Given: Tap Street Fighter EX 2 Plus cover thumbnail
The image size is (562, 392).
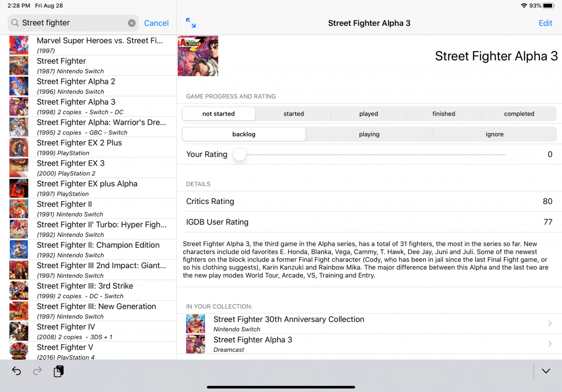Looking at the screenshot, I should [19, 147].
